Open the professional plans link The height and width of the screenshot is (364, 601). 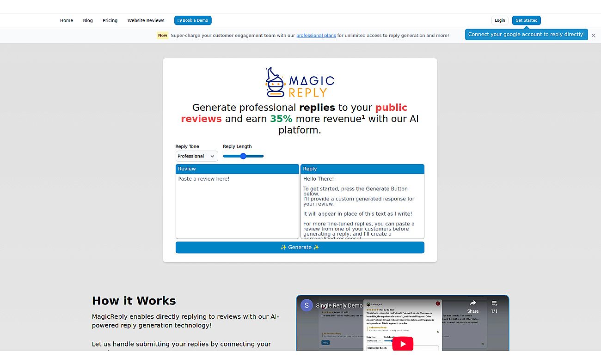316,36
